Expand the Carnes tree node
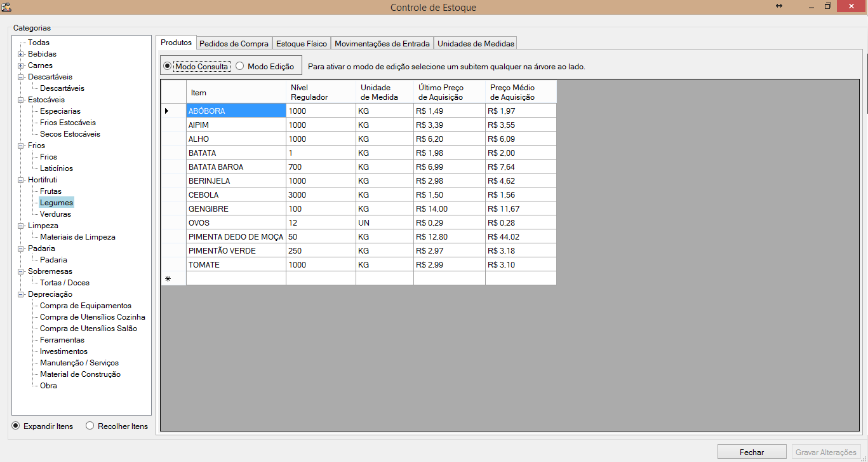The image size is (868, 462). tap(21, 66)
